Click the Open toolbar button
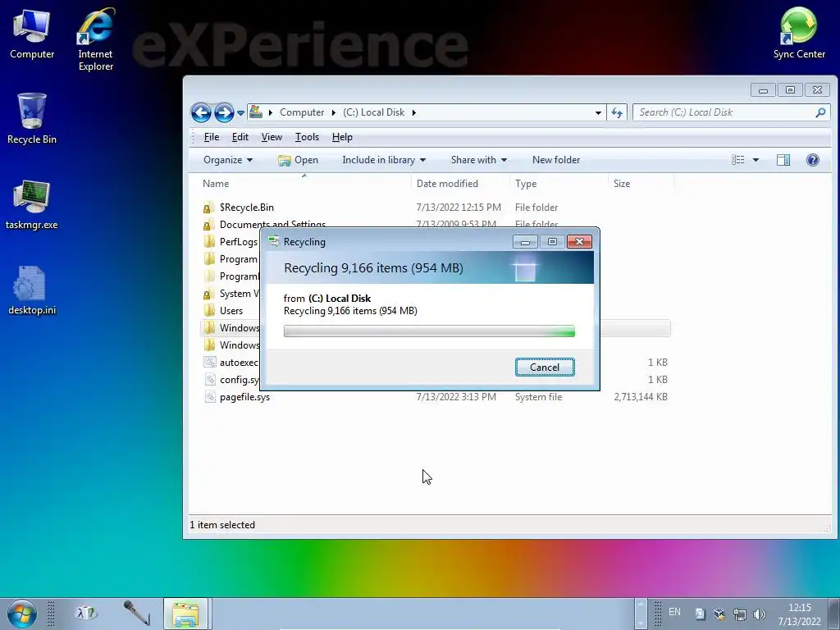This screenshot has height=630, width=840. pyautogui.click(x=299, y=160)
